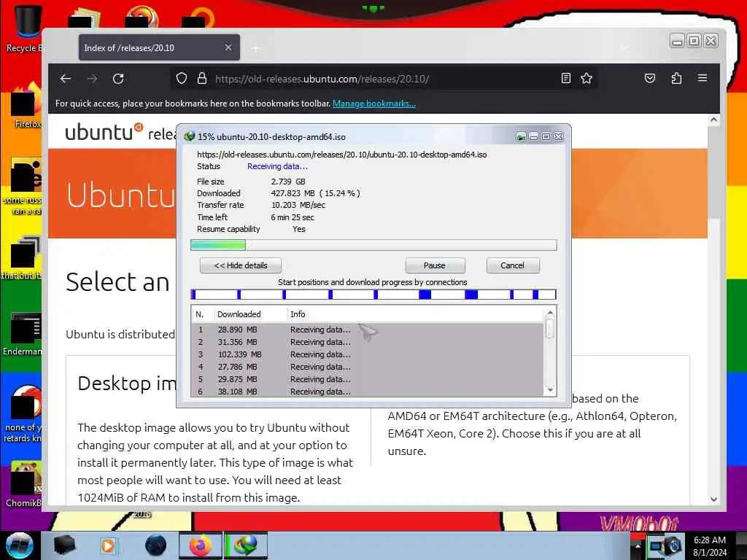747x560 pixels.
Task: Pause the ubuntu ISO download
Action: 435,265
